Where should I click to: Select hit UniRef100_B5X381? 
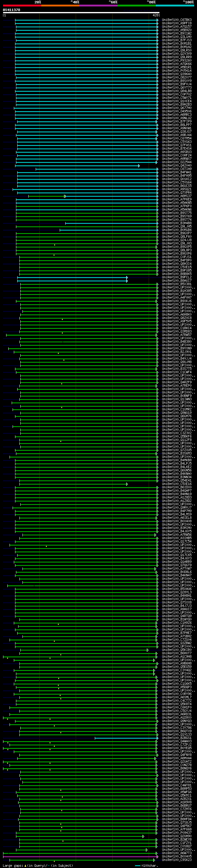coord(177,284)
